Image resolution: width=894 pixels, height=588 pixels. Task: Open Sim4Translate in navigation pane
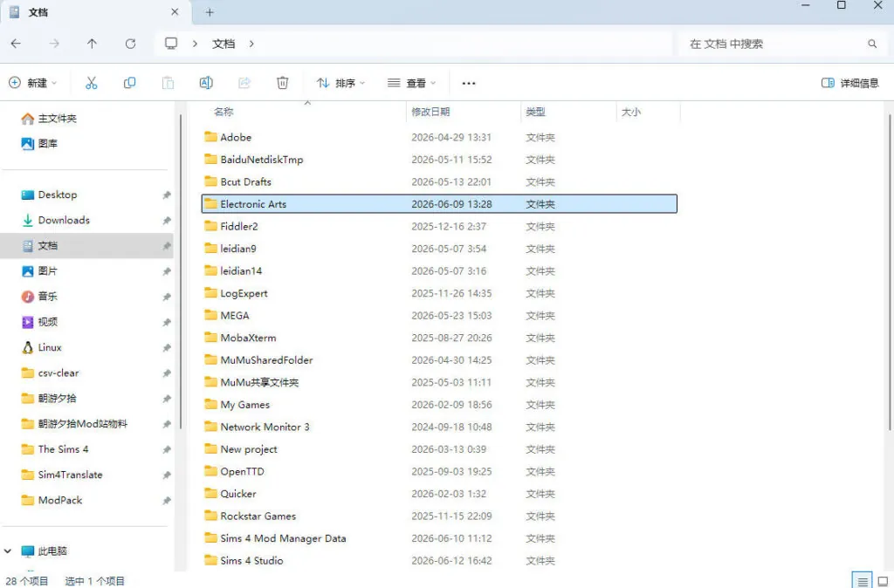pos(62,475)
